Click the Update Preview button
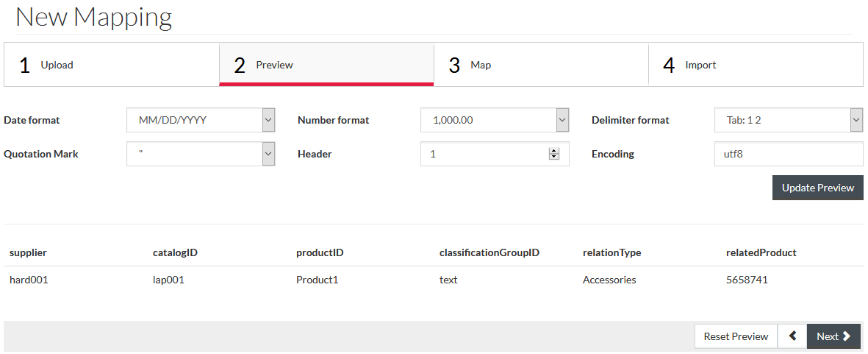 click(x=817, y=188)
